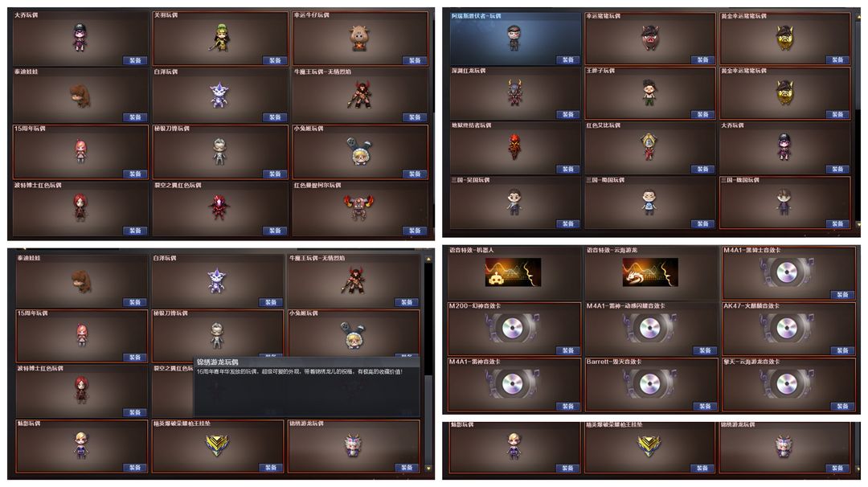Open the 语音特效-云海游龙 voice effect thumbnail
Screen dimensions: 868x487
pyautogui.click(x=650, y=272)
